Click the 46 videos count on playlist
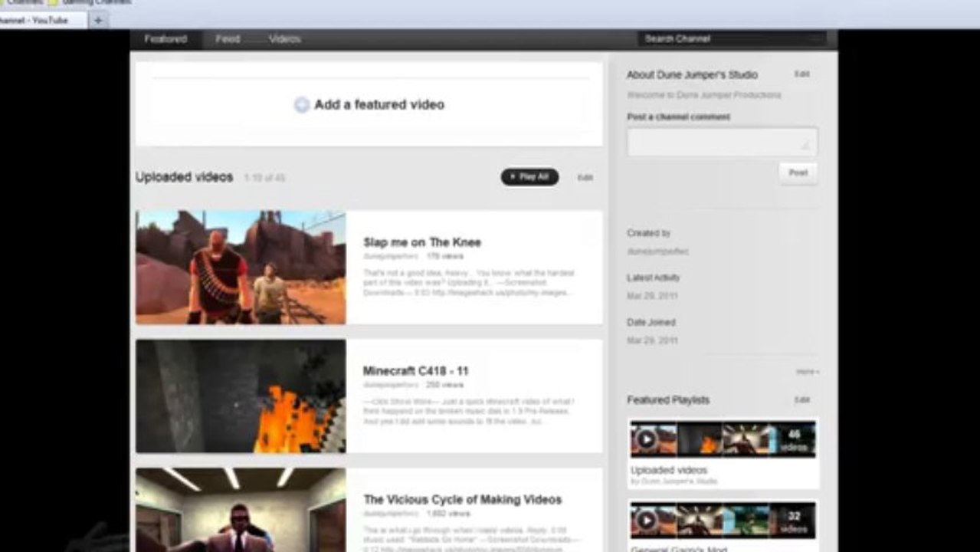This screenshot has width=980, height=552. pos(794,439)
